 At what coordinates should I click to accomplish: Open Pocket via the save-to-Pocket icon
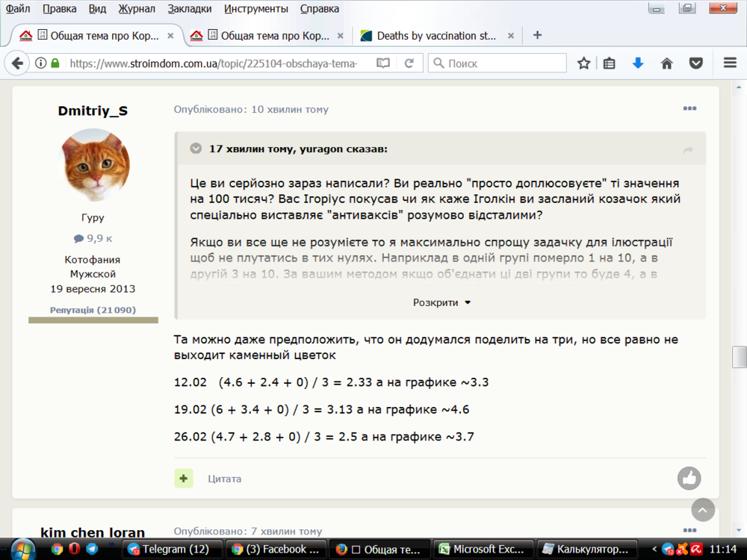click(x=695, y=63)
